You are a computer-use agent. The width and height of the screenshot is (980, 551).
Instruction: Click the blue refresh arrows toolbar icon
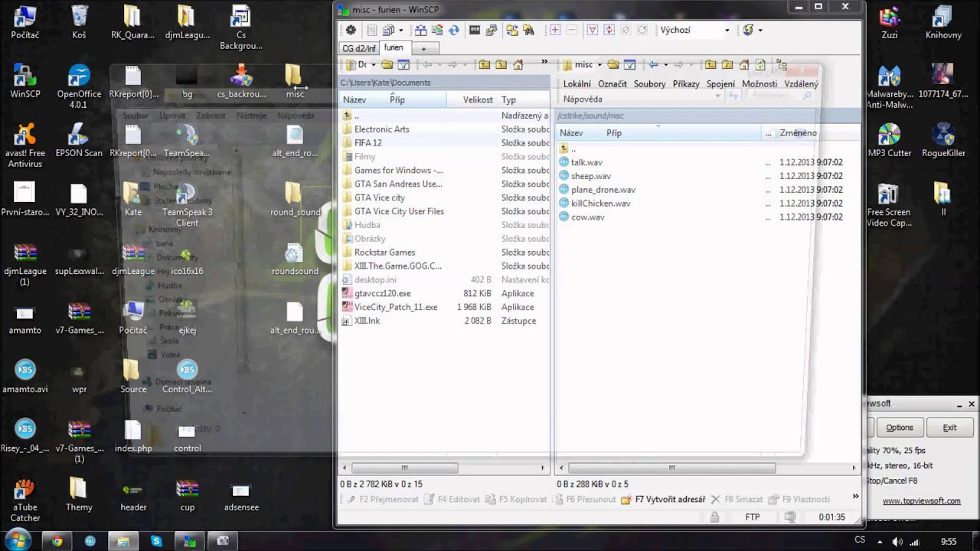(x=453, y=30)
